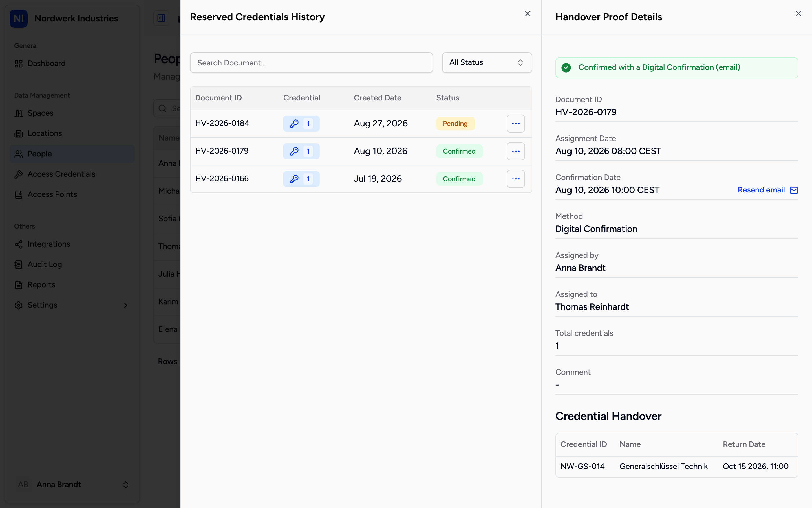Click the search icon in the People page
Viewport: 812px width, 508px height.
point(162,108)
